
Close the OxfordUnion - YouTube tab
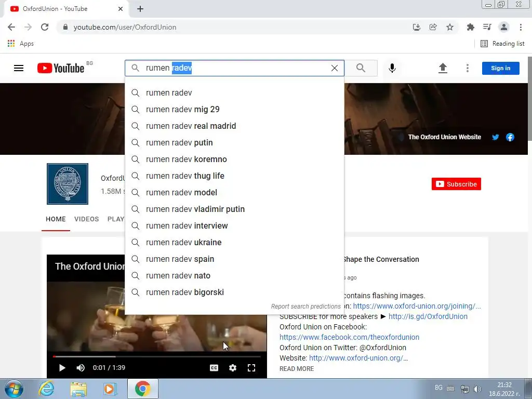pos(121,9)
